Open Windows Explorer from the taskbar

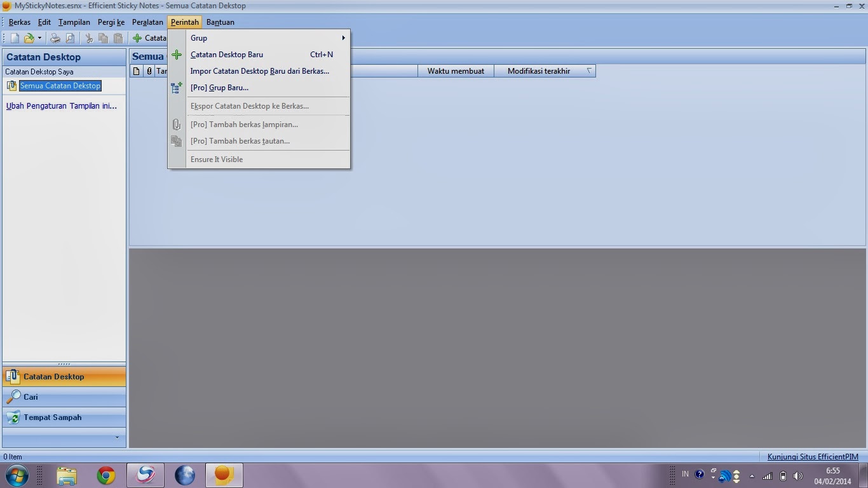tap(66, 475)
